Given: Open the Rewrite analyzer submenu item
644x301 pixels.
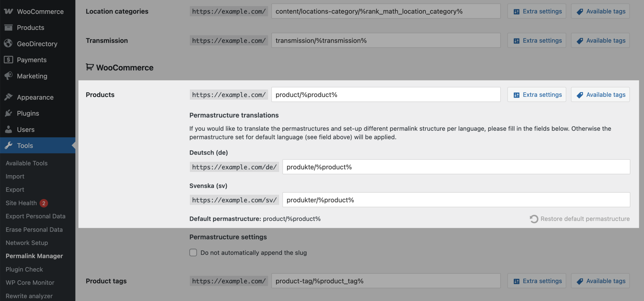Looking at the screenshot, I should coord(29,296).
